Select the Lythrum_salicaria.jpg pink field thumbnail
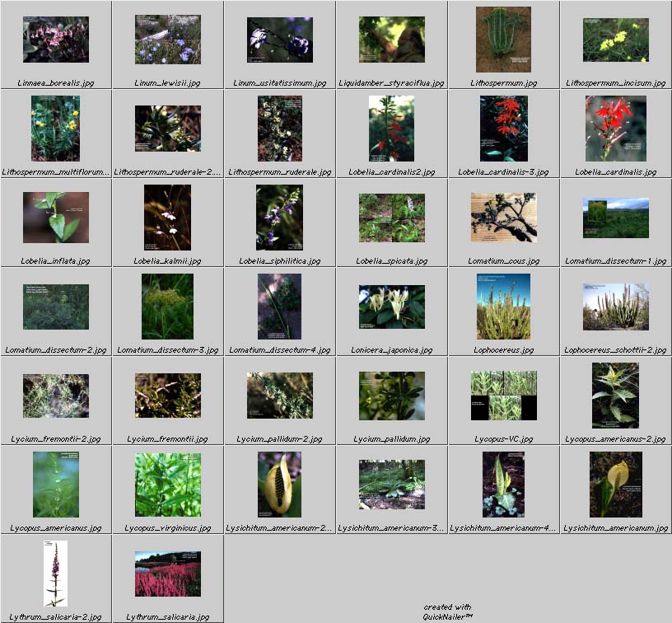The image size is (672, 623). (167, 573)
